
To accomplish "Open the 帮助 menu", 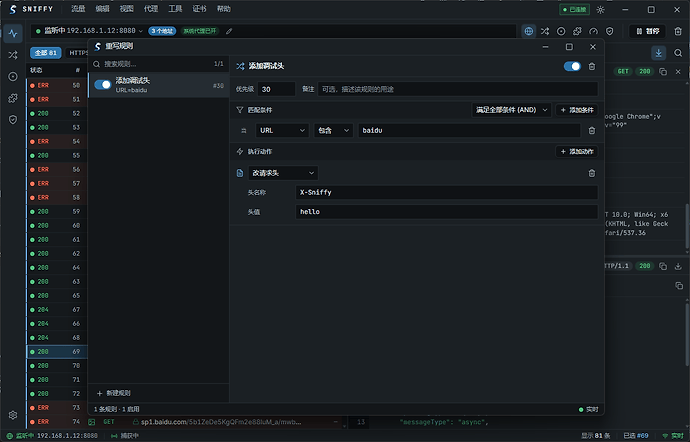I will 224,9.
